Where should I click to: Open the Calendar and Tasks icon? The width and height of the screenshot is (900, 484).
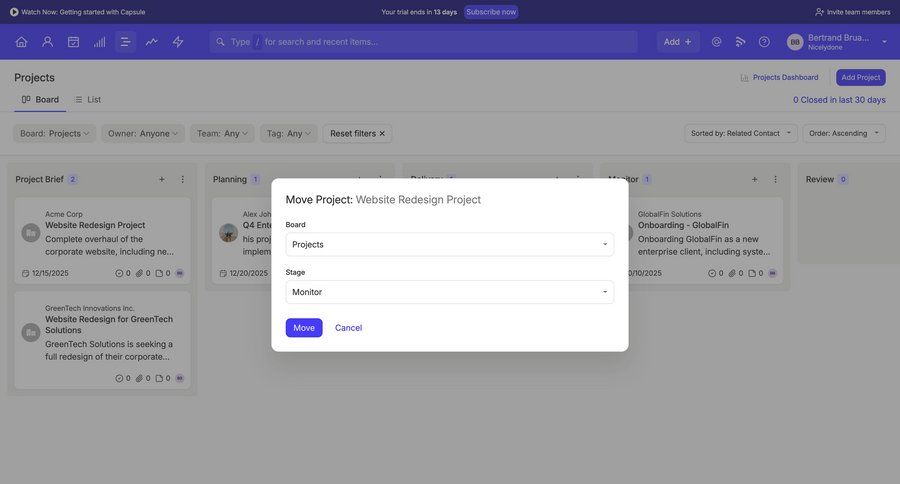click(73, 42)
